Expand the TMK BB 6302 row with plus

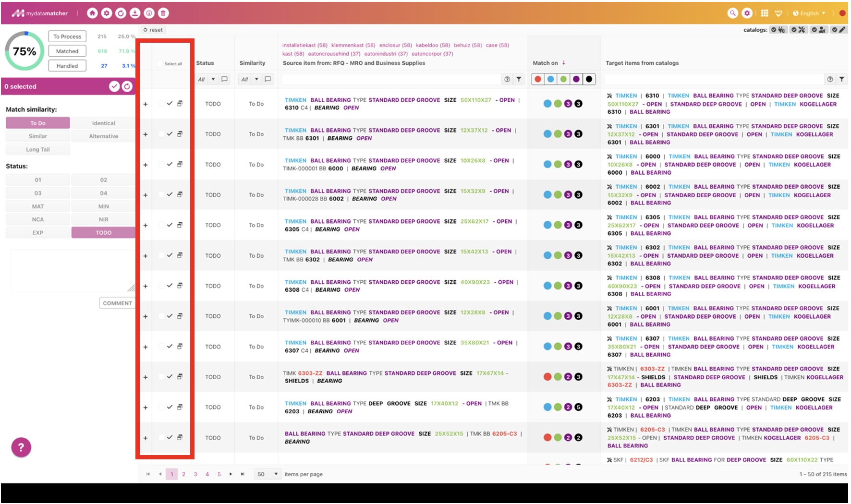click(x=146, y=256)
